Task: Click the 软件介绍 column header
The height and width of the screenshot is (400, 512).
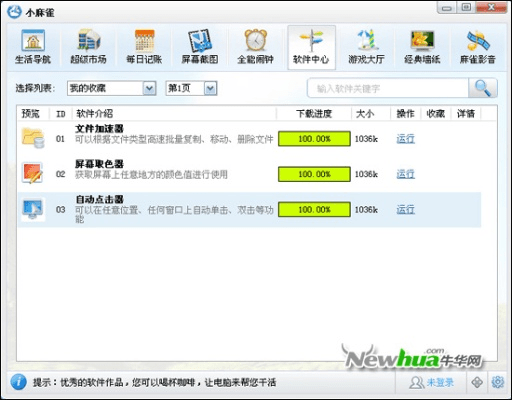Action: click(x=95, y=114)
